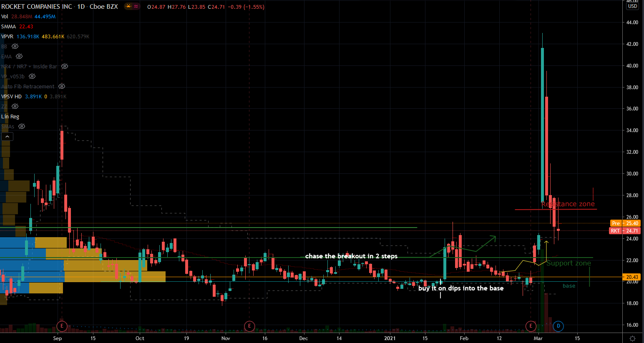Click the Lin Reg indicator label
This screenshot has height=343, width=644.
click(x=10, y=117)
